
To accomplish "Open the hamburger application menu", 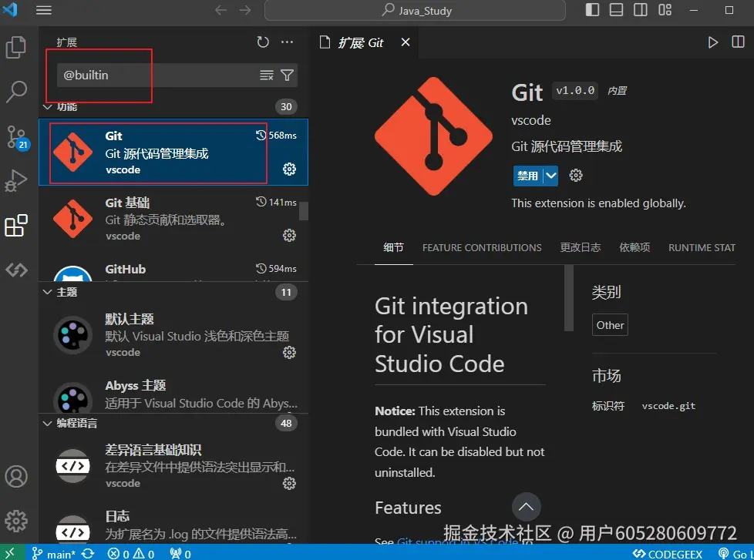I will point(44,10).
